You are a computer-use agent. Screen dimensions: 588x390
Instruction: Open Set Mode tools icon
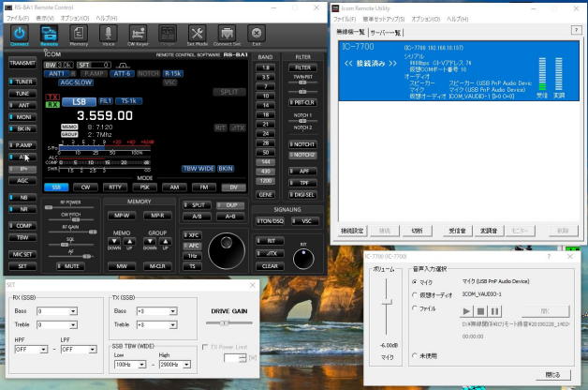coord(197,33)
